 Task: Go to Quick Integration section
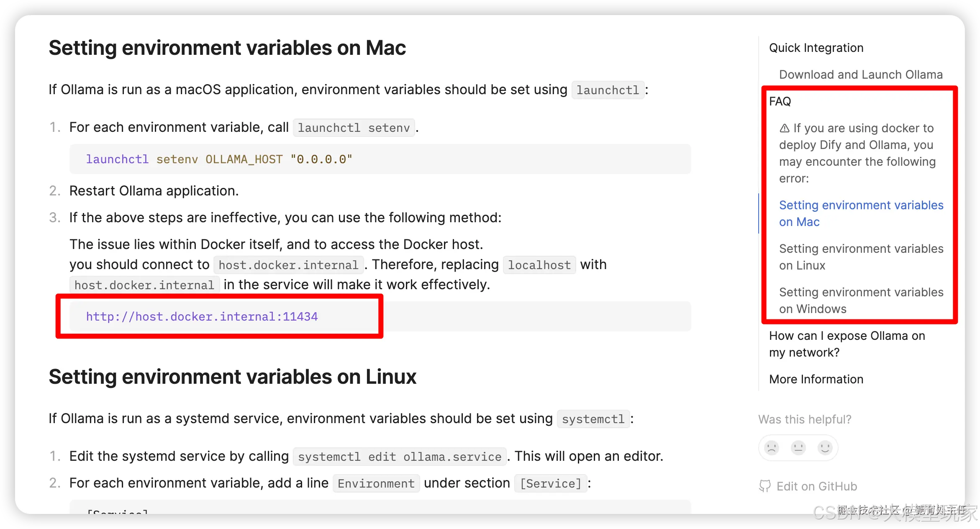[x=816, y=48]
